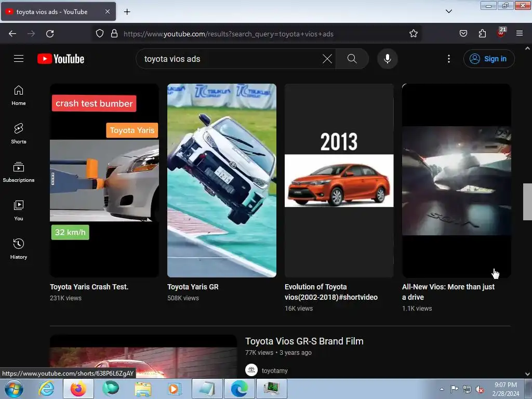Click Evolution of Toyota vios title link
The width and height of the screenshot is (532, 399).
click(331, 292)
